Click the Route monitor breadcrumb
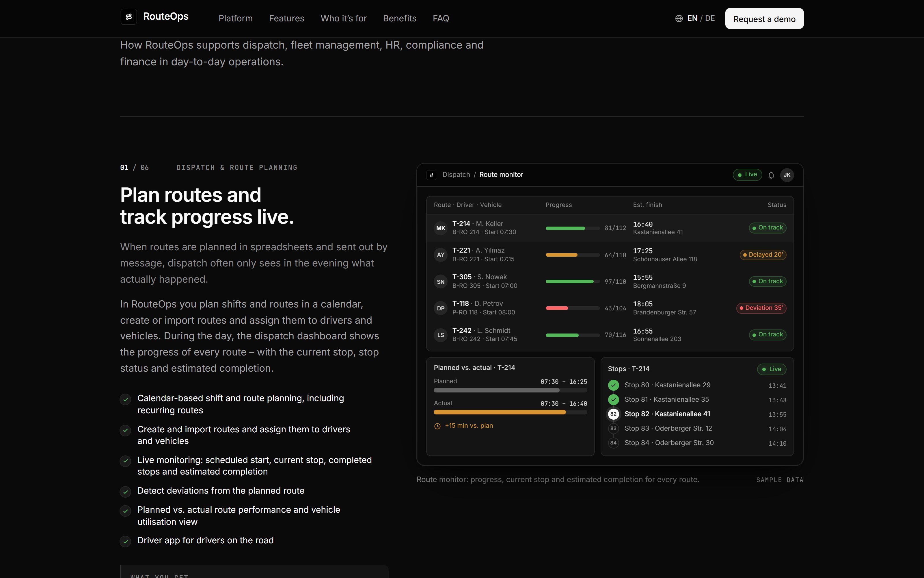 point(501,175)
